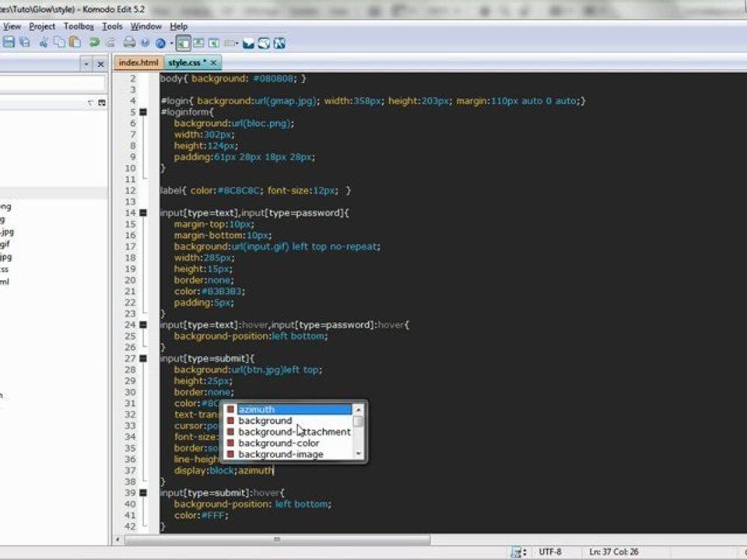
Task: Collapse the submit:hover fold at line 39
Action: click(143, 493)
